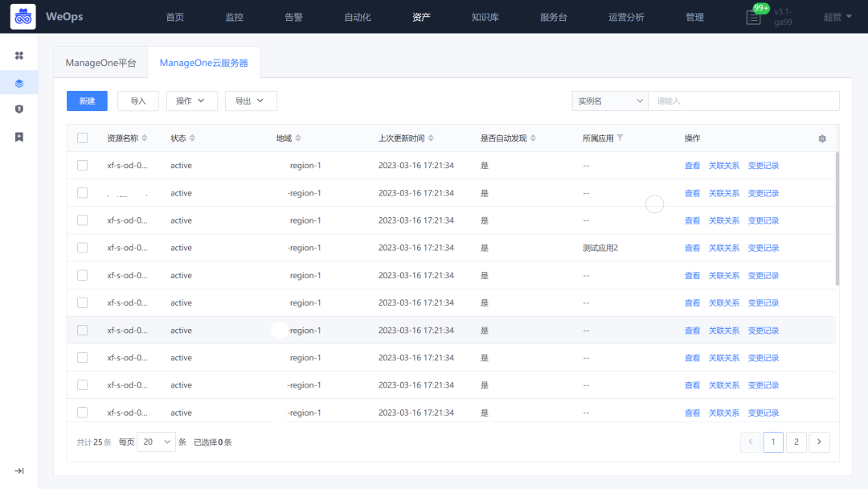Switch to the ManageOne平台 tab
The image size is (868, 489).
point(100,61)
